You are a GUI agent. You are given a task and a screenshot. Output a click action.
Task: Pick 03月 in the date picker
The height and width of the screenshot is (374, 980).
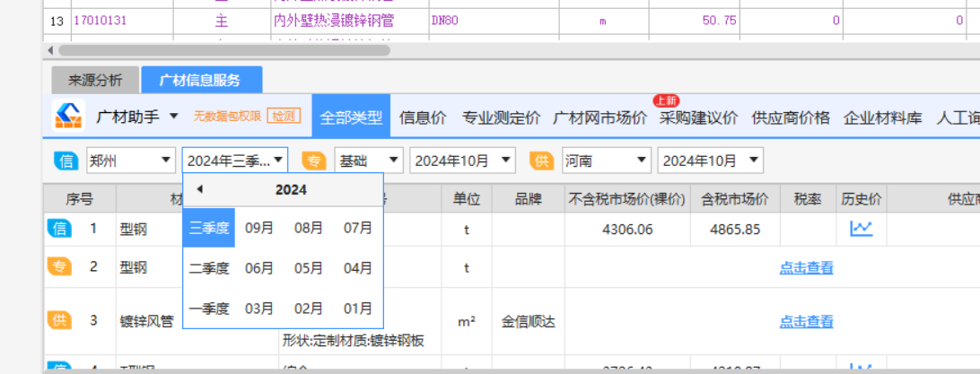tap(259, 308)
